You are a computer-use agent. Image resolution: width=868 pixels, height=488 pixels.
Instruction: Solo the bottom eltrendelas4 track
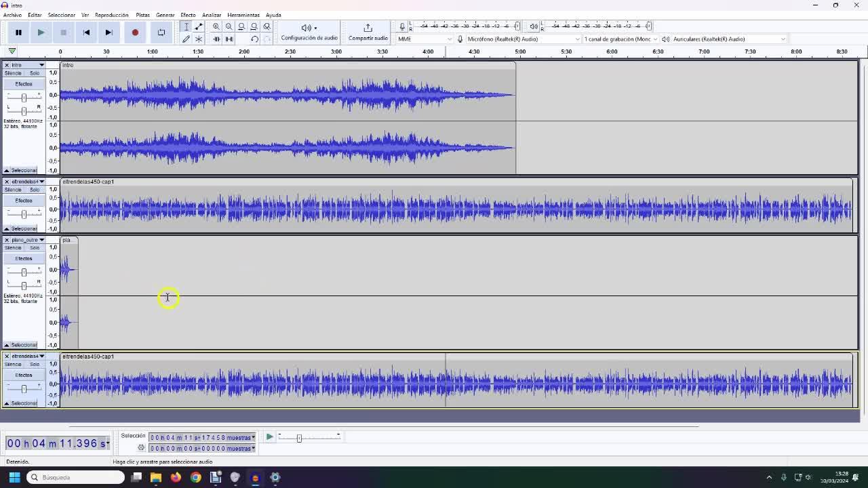[x=34, y=365]
